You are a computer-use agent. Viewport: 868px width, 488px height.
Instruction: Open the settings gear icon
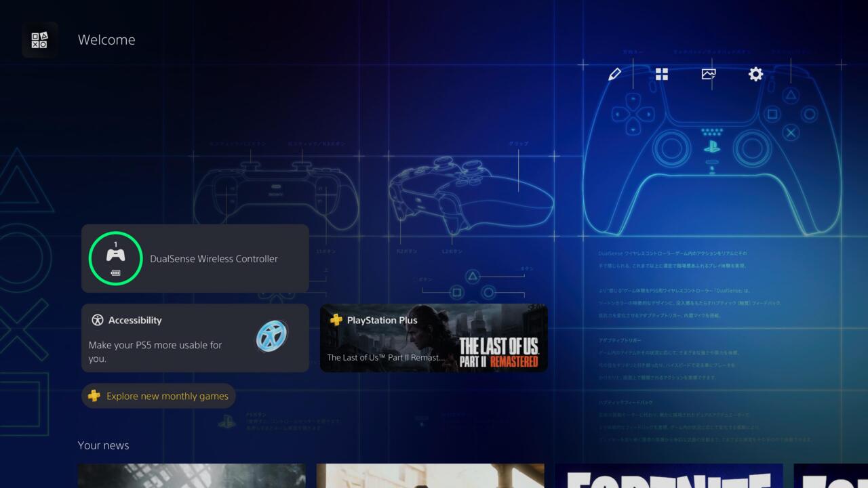coord(755,75)
